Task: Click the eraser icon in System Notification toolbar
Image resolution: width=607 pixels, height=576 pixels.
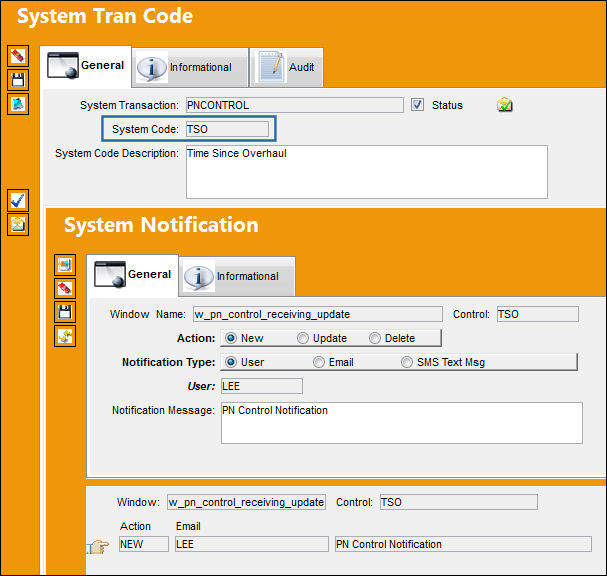Action: pos(65,288)
